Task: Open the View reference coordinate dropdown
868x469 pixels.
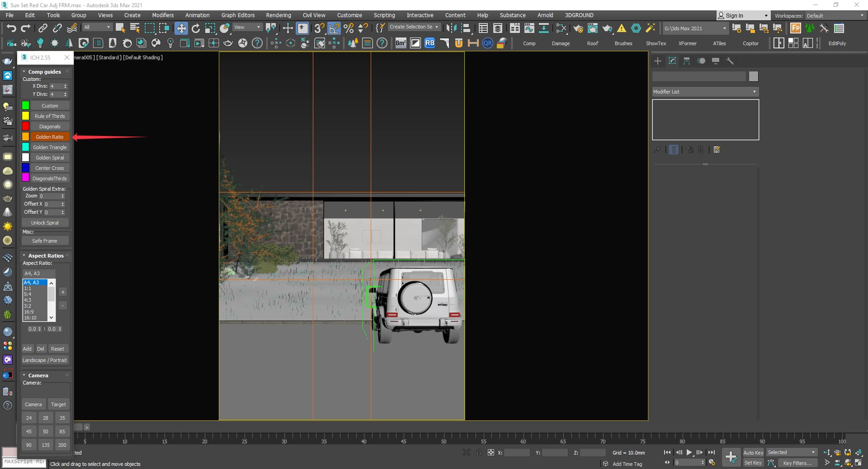Action: point(247,27)
